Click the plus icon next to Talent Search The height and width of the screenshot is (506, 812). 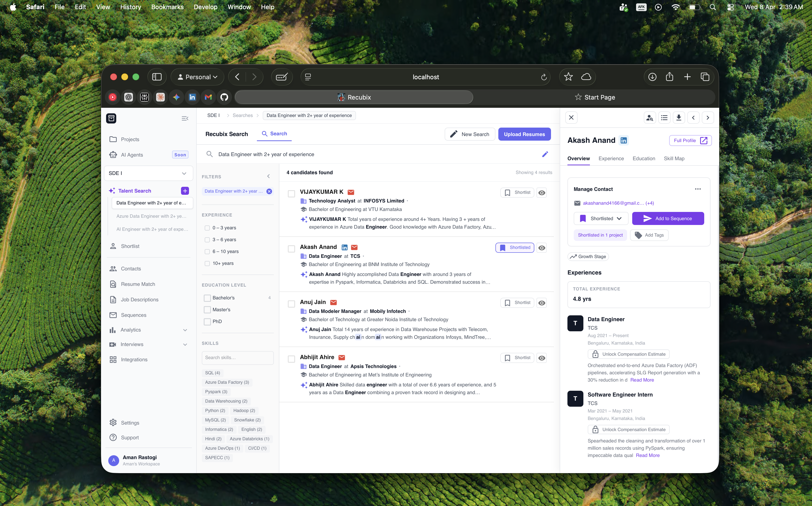(x=185, y=191)
